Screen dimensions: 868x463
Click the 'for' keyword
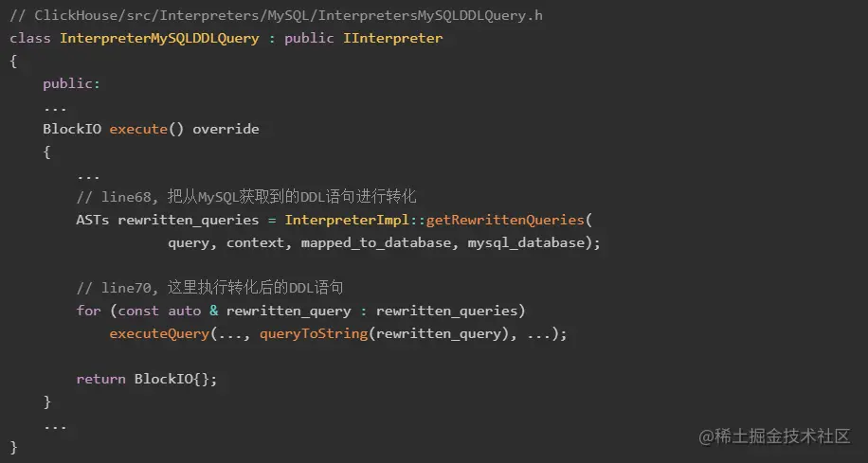[x=88, y=311]
